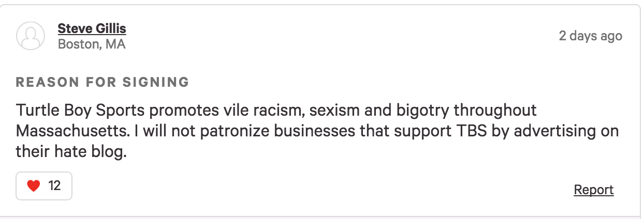Like the comment with 12 hearts
The image size is (644, 219).
pyautogui.click(x=44, y=186)
